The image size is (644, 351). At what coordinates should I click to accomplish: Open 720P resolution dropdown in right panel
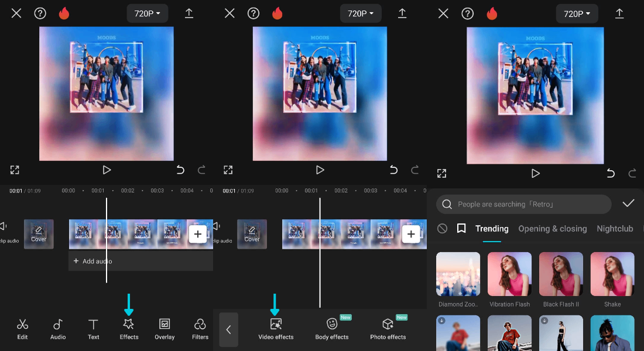point(577,13)
